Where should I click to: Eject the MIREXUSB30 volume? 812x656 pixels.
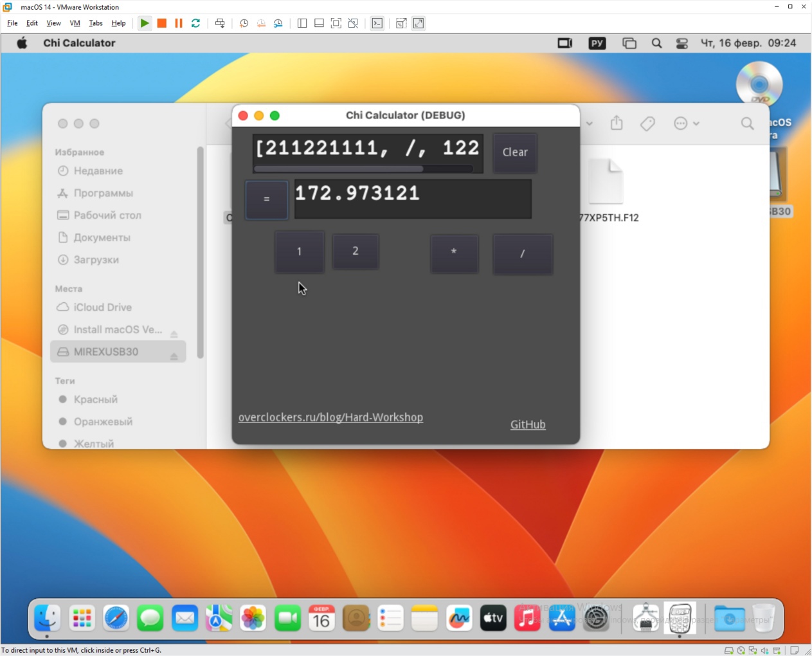(174, 356)
